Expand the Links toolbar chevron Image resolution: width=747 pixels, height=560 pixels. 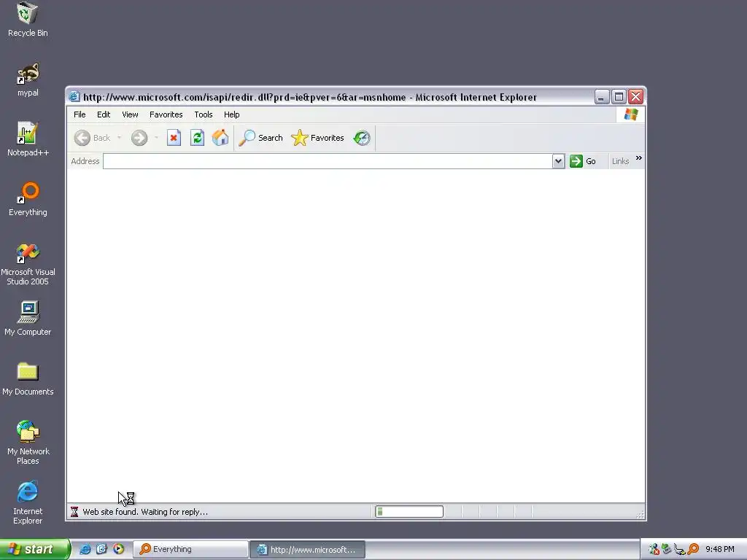pos(639,158)
